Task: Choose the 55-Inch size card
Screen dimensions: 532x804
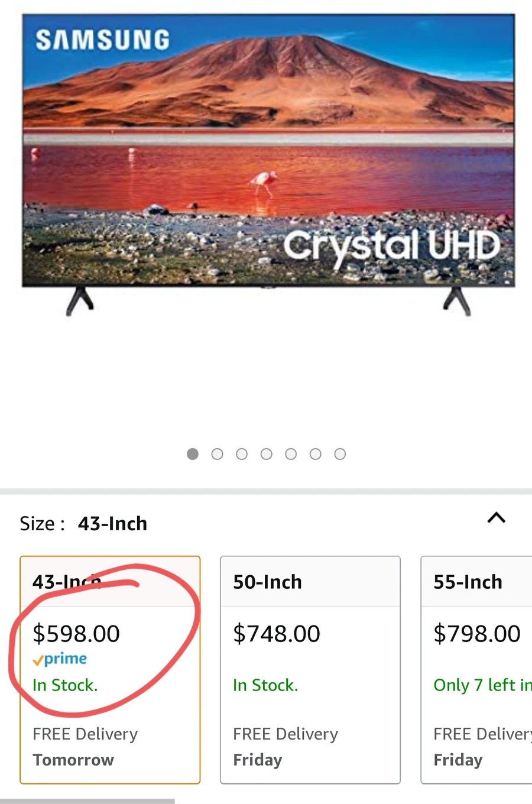Action: (476, 670)
